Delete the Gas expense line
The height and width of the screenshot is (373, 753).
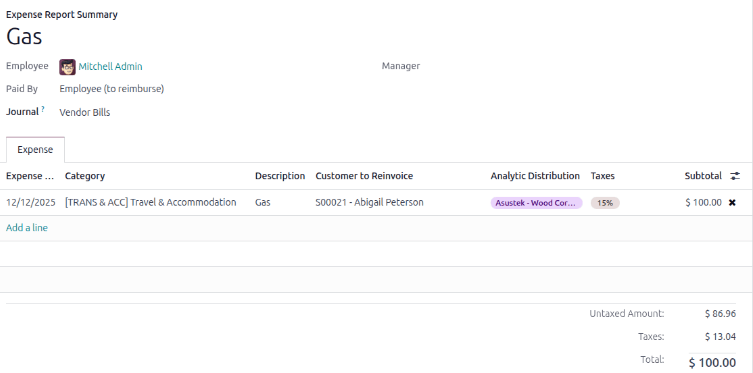732,203
